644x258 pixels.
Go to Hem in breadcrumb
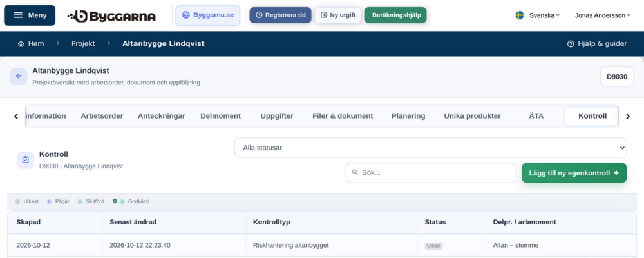[31, 44]
